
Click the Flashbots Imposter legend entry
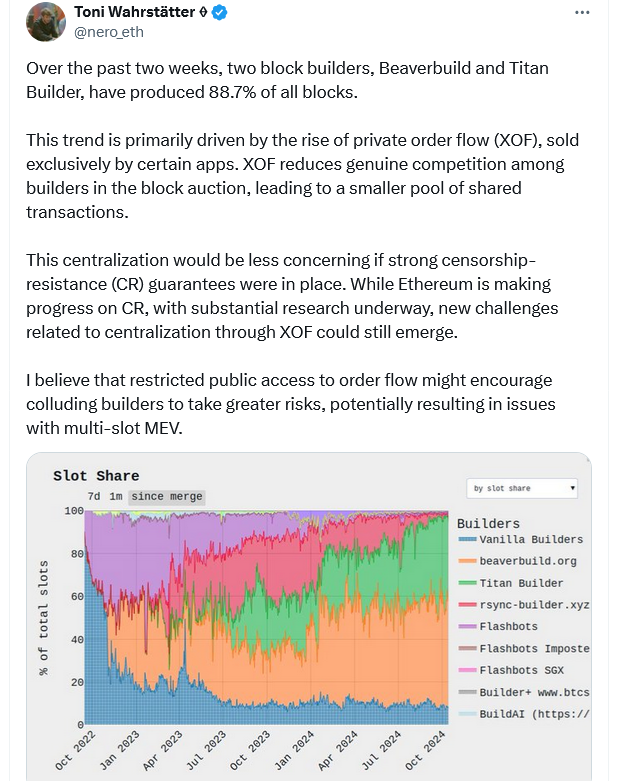[x=524, y=649]
